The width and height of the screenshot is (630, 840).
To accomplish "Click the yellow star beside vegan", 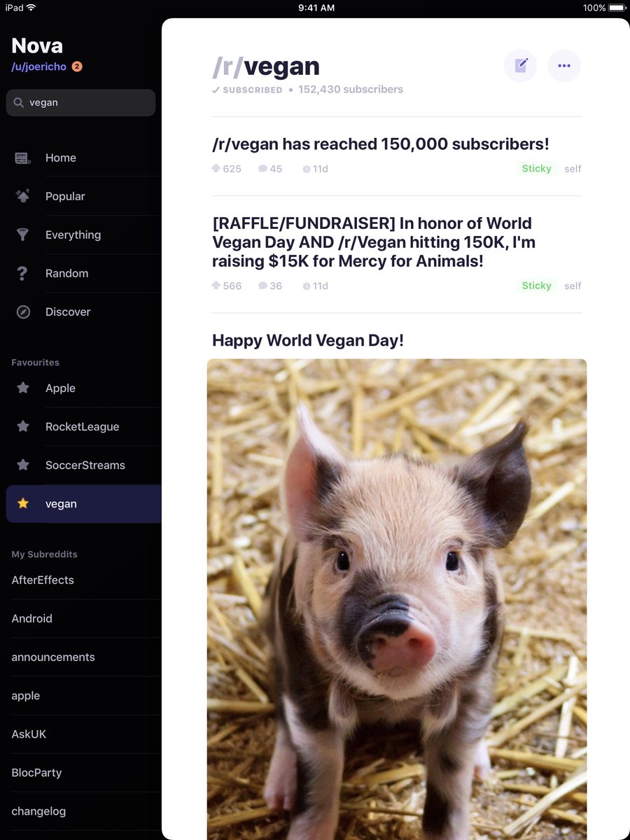I will [x=23, y=503].
